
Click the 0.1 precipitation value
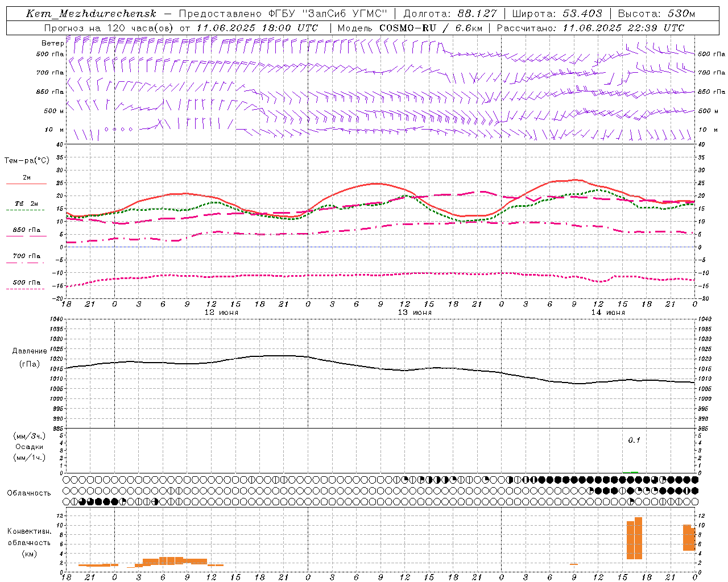coord(634,440)
